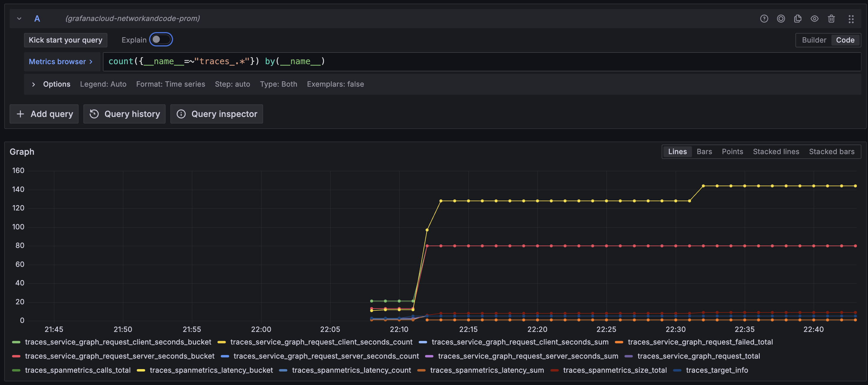
Task: Open Query history via clock icon
Action: (124, 114)
